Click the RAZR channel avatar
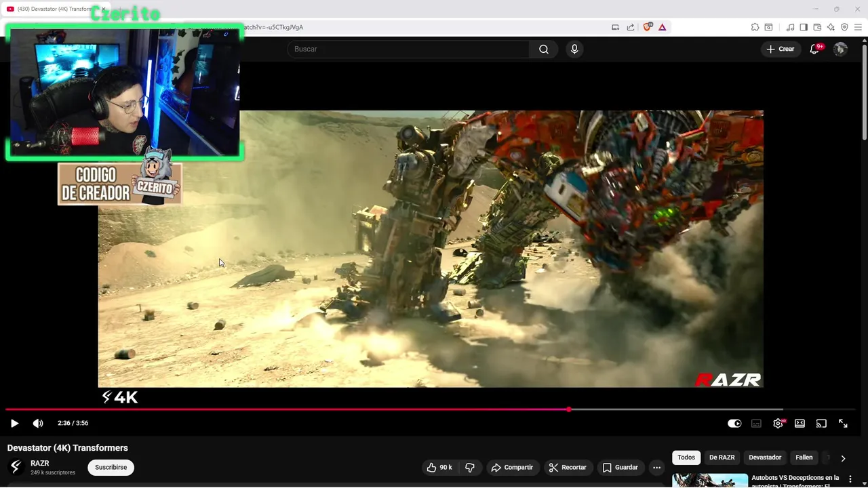This screenshot has height=488, width=868. pos(16,467)
